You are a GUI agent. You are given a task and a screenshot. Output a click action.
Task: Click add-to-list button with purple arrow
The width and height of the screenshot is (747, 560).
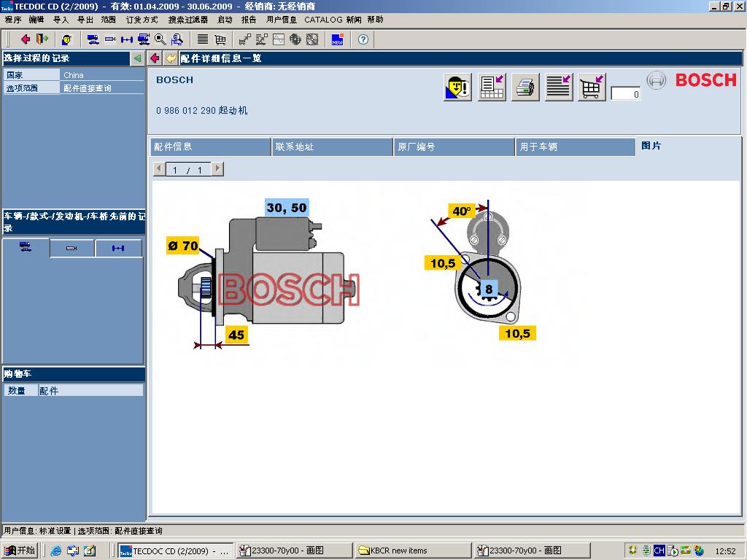[x=558, y=87]
